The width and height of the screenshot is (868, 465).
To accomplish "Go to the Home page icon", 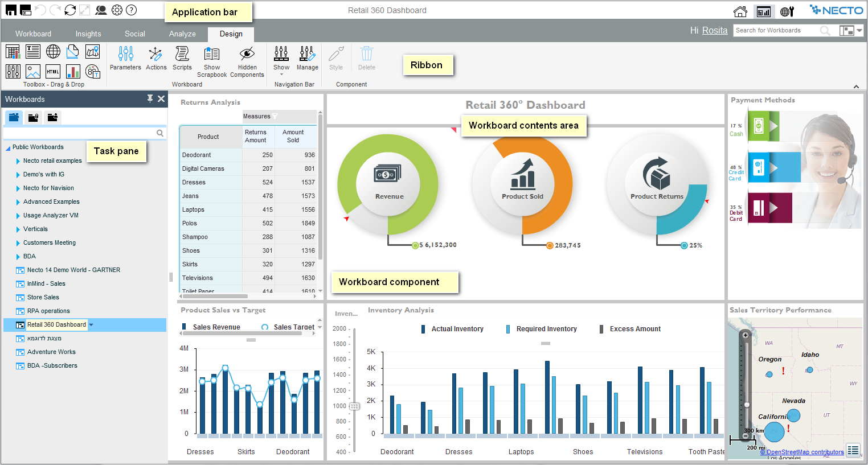I will pos(740,11).
